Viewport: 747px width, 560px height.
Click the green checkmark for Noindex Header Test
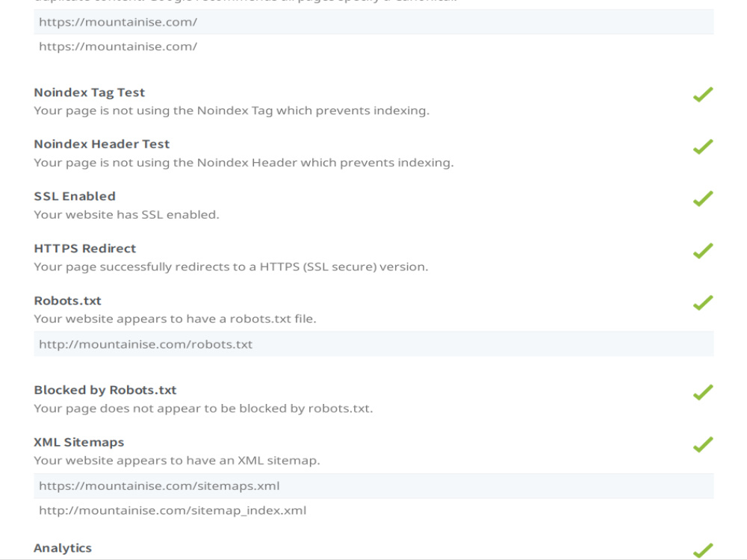click(x=703, y=146)
